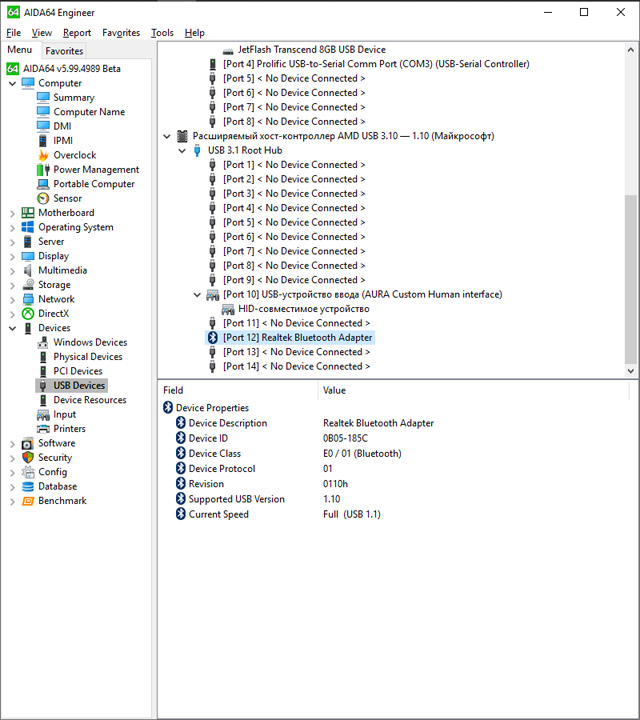Click the Display monitor icon
Screen dimensions: 640x720
point(28,256)
